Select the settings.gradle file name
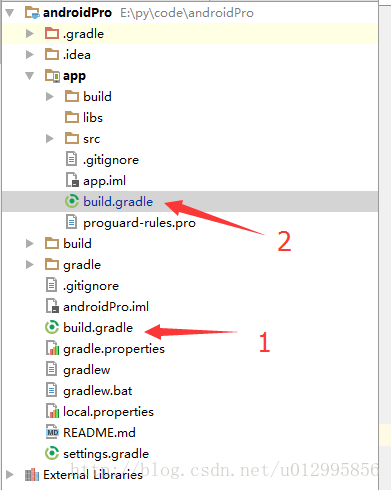The image size is (391, 490). pos(106,454)
